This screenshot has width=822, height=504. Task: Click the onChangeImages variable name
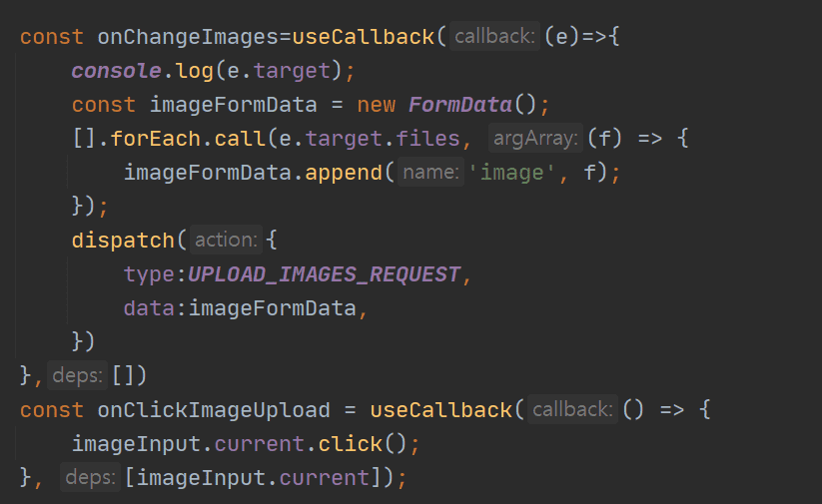pos(187,37)
